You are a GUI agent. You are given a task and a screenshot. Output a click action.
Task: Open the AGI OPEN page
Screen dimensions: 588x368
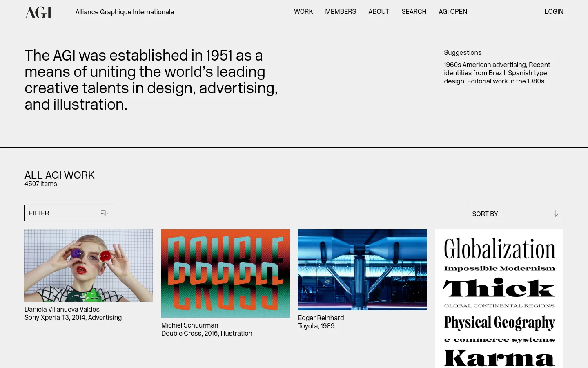453,12
